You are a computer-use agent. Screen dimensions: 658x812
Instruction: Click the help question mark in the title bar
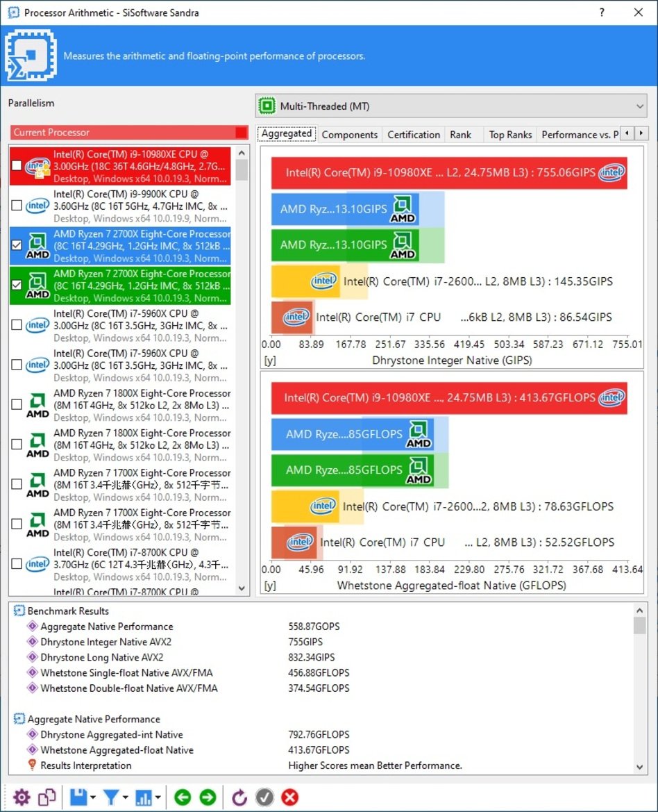(602, 13)
